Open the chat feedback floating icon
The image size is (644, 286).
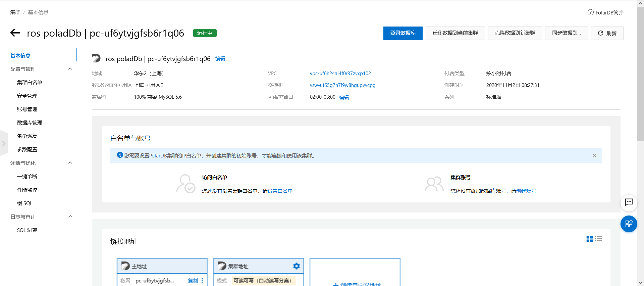(629, 202)
